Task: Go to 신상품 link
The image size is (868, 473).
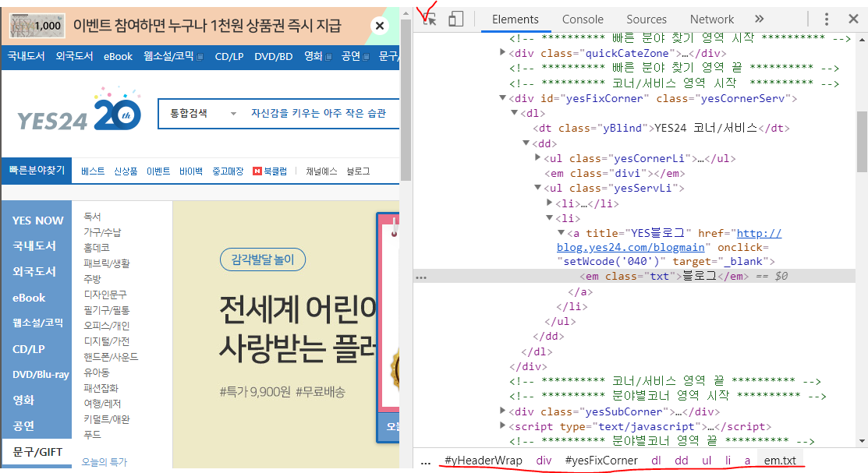Action: [126, 171]
